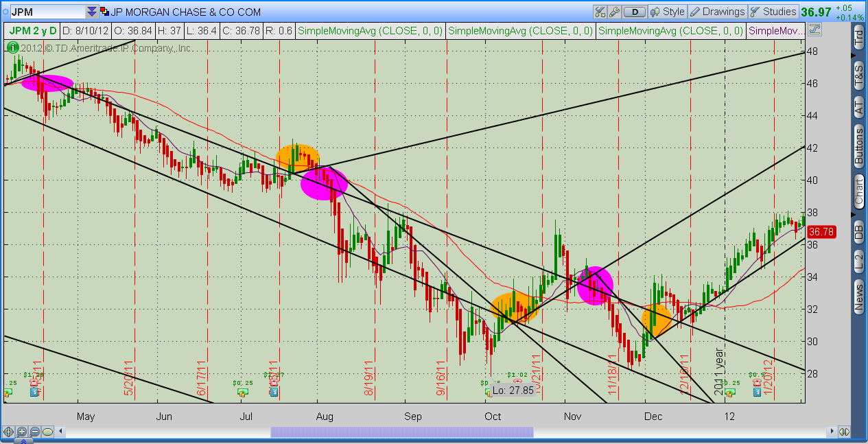The image size is (868, 444).
Task: Click the July blue conference call icon
Action: coord(274,392)
